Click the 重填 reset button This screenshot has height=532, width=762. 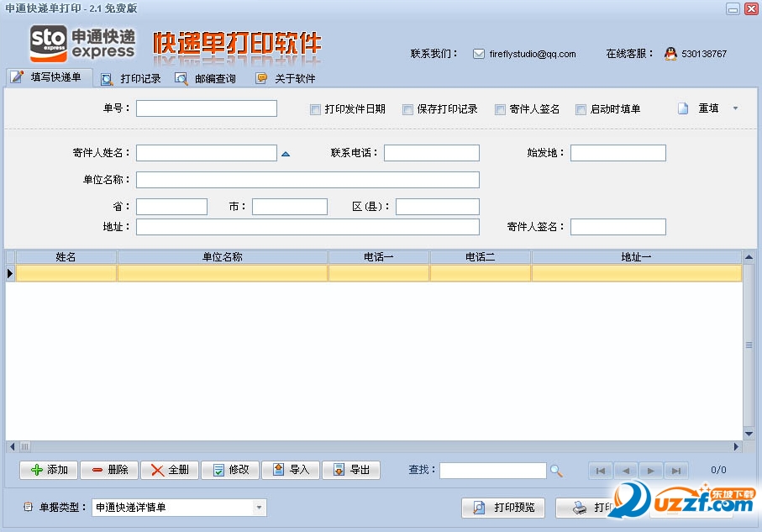698,108
